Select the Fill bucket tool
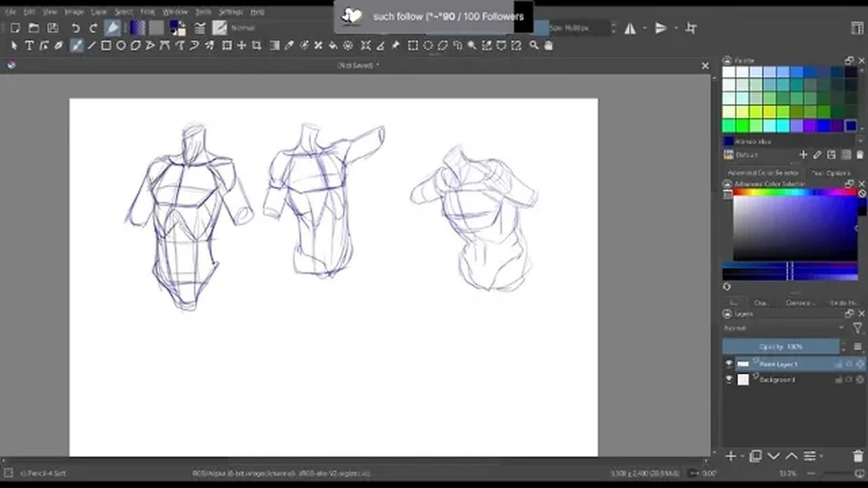Image resolution: width=868 pixels, height=488 pixels. (x=333, y=45)
